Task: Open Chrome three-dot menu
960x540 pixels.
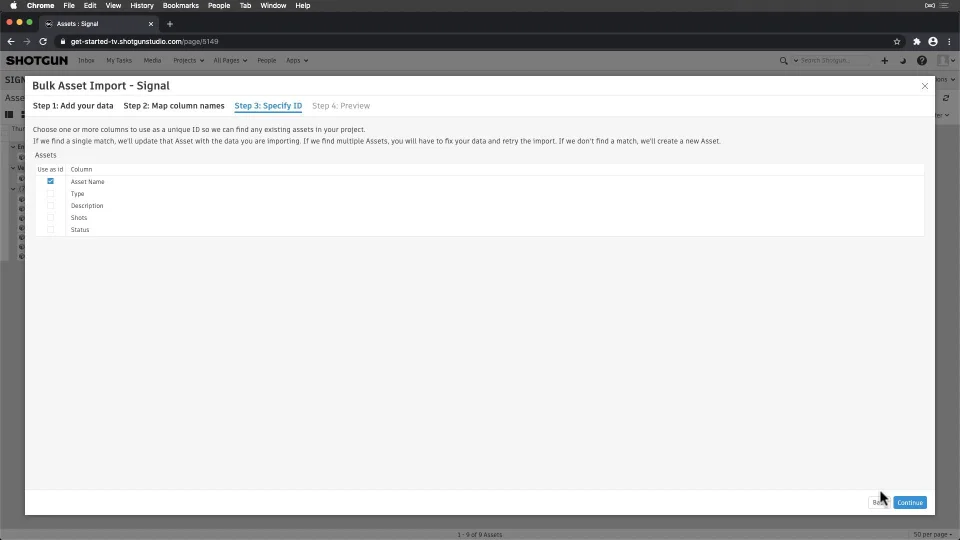Action: (950, 42)
